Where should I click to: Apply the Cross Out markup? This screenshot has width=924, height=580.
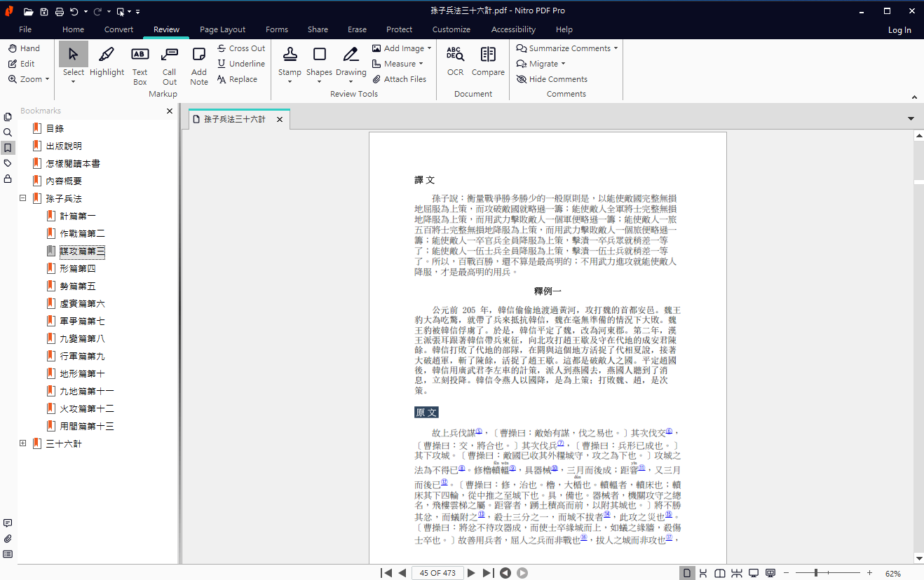[x=240, y=48]
